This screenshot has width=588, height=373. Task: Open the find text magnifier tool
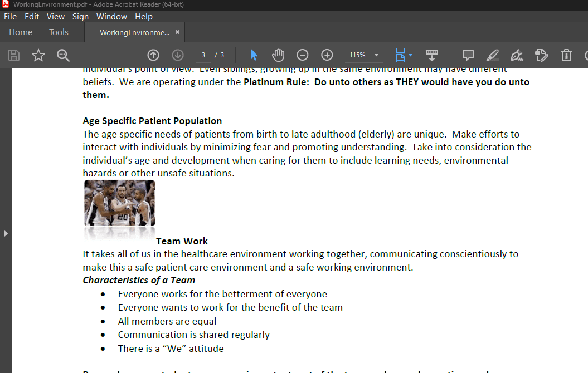[x=63, y=55]
